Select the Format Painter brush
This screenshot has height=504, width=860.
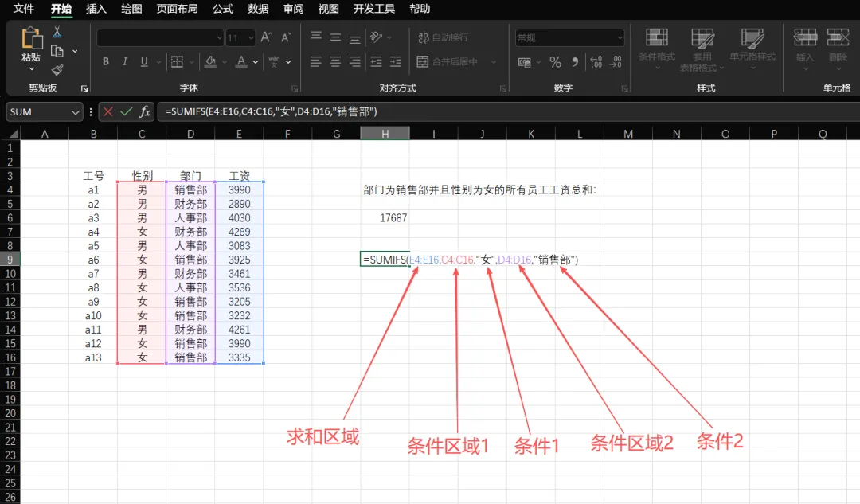[x=57, y=69]
